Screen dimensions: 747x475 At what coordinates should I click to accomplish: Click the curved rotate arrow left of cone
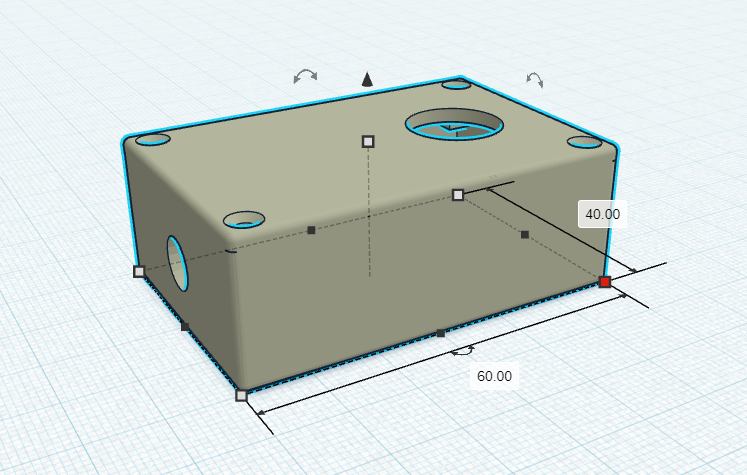(x=305, y=76)
